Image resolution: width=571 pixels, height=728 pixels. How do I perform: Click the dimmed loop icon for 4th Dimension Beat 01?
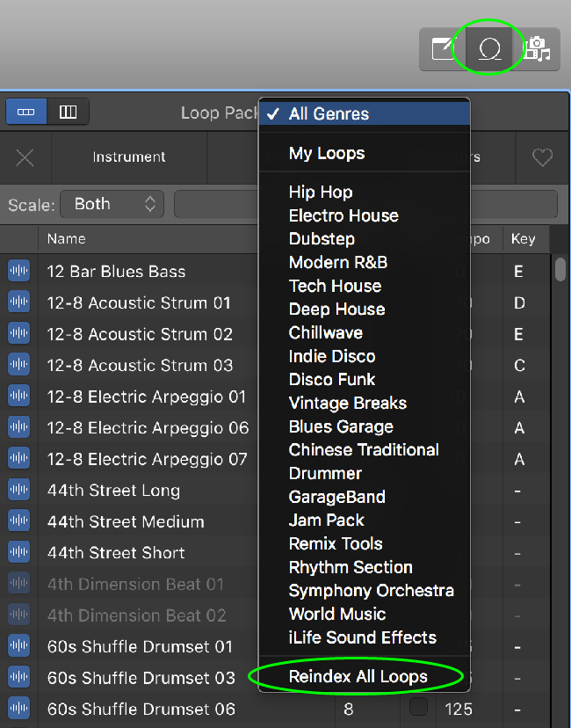(x=18, y=584)
